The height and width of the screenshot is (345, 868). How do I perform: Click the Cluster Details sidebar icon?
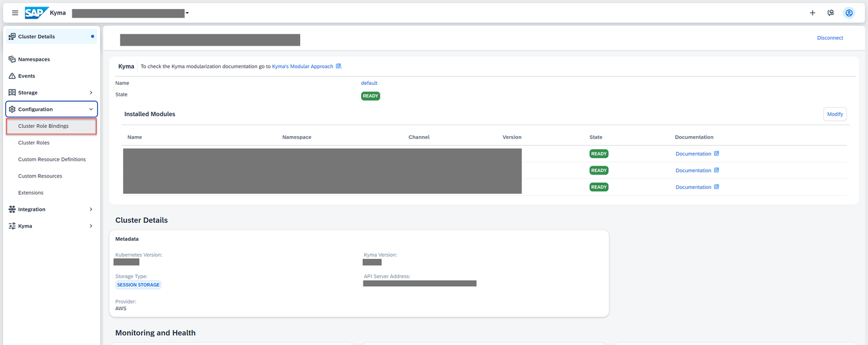12,37
